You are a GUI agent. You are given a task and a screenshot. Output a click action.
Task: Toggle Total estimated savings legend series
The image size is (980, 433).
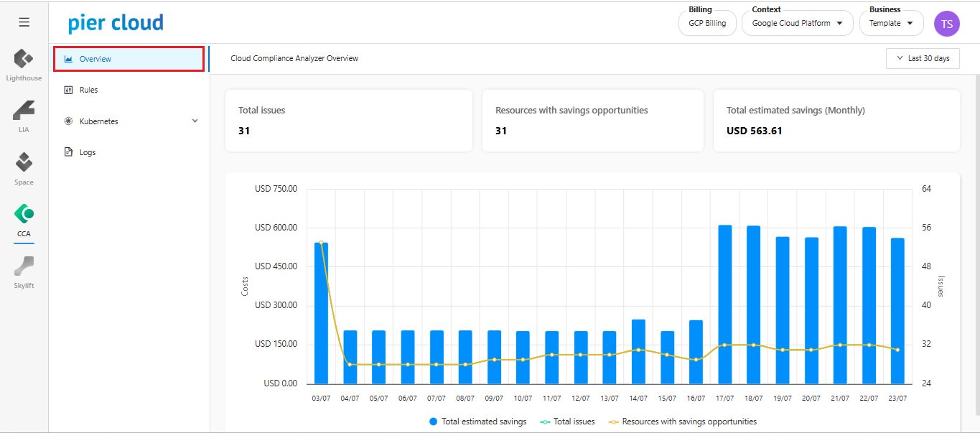tap(477, 422)
